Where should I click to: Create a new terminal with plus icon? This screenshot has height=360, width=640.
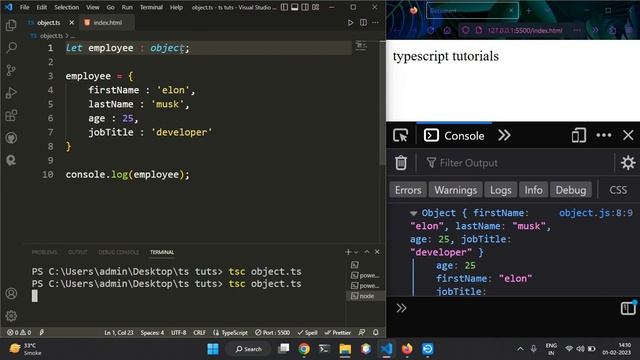point(348,252)
